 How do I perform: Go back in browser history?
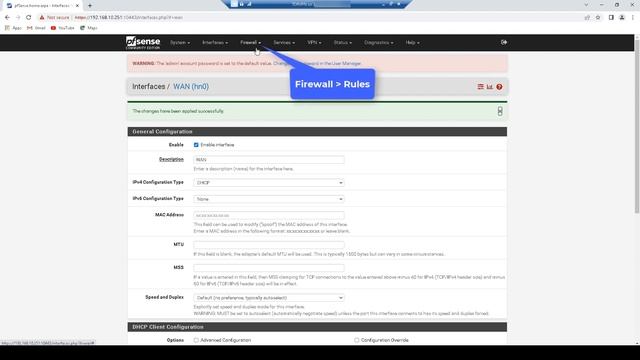click(7, 18)
